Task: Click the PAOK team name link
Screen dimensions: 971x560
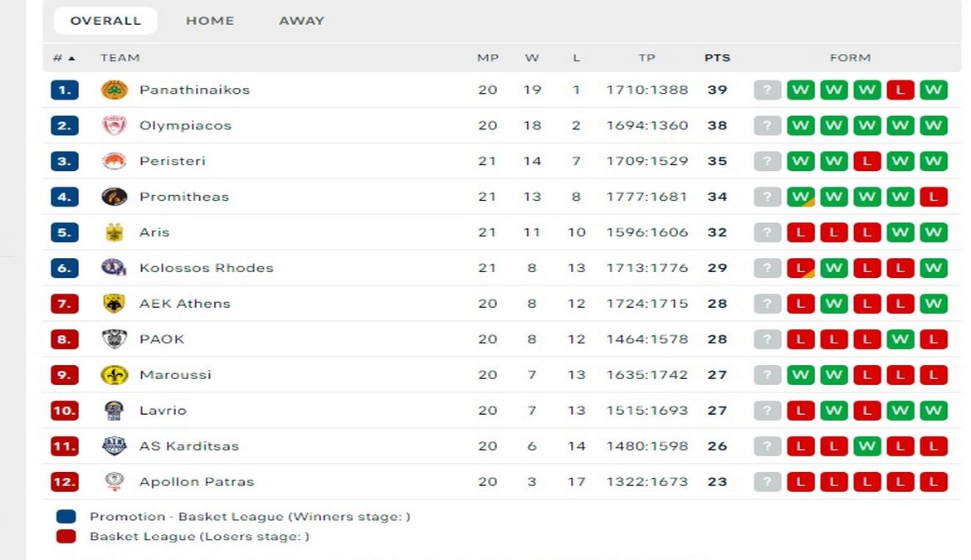Action: [162, 339]
